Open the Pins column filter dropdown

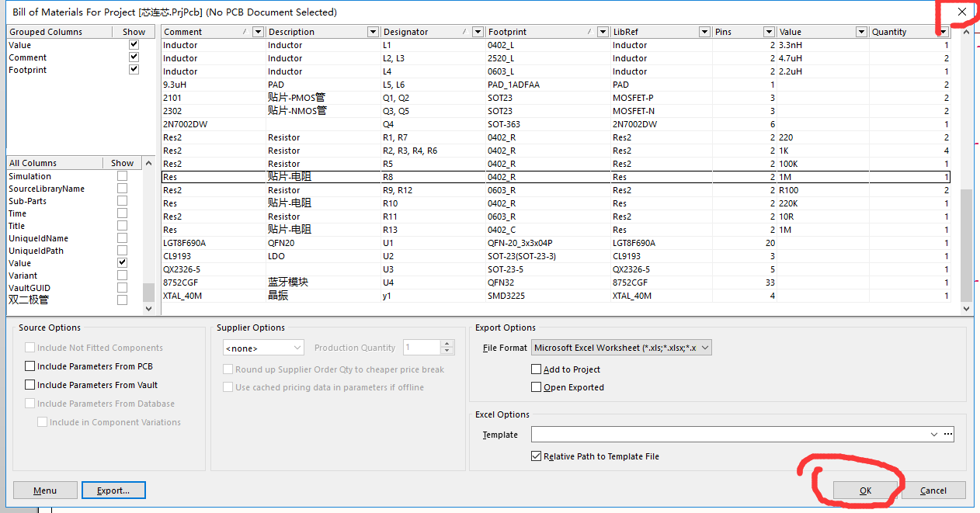pyautogui.click(x=769, y=32)
